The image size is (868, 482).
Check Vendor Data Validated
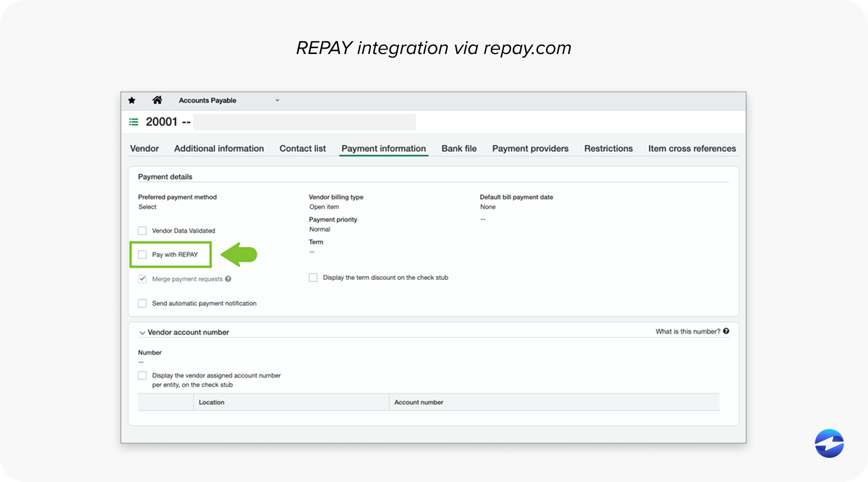[x=142, y=230]
